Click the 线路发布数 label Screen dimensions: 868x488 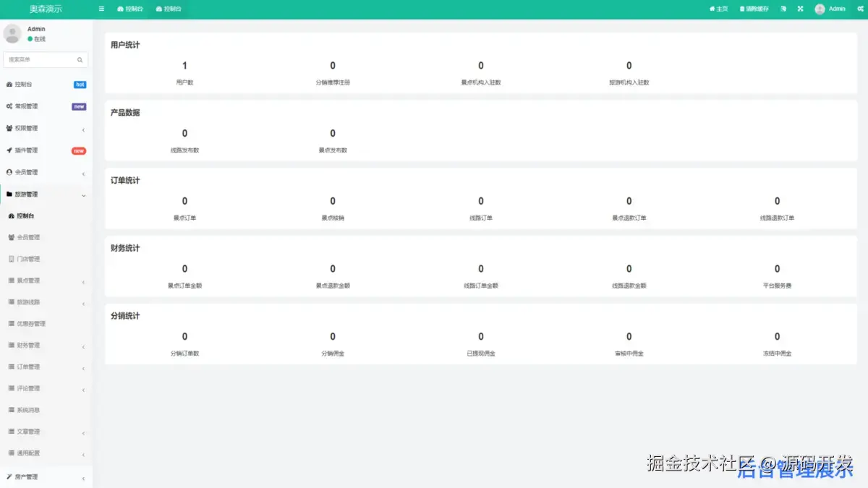click(184, 150)
